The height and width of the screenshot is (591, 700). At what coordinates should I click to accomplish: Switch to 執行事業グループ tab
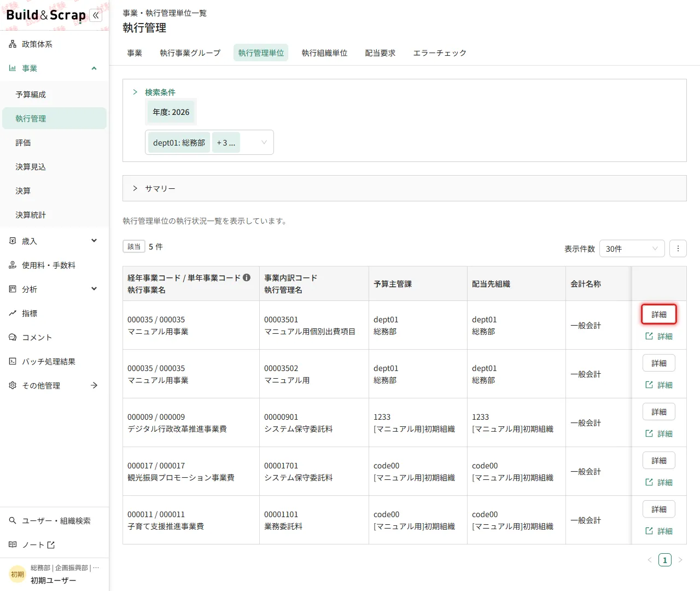tap(190, 53)
